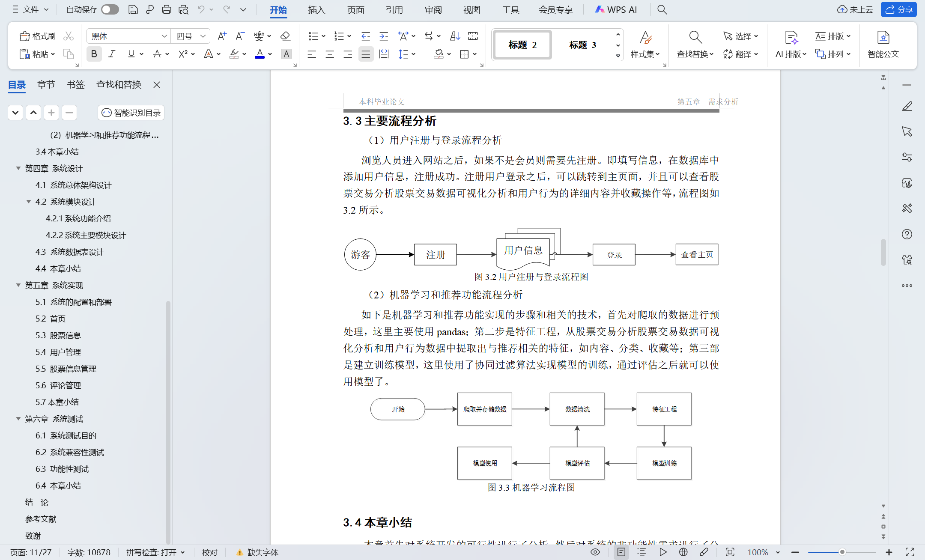The height and width of the screenshot is (560, 925).
Task: Click the shading fill color button
Action: point(439,54)
